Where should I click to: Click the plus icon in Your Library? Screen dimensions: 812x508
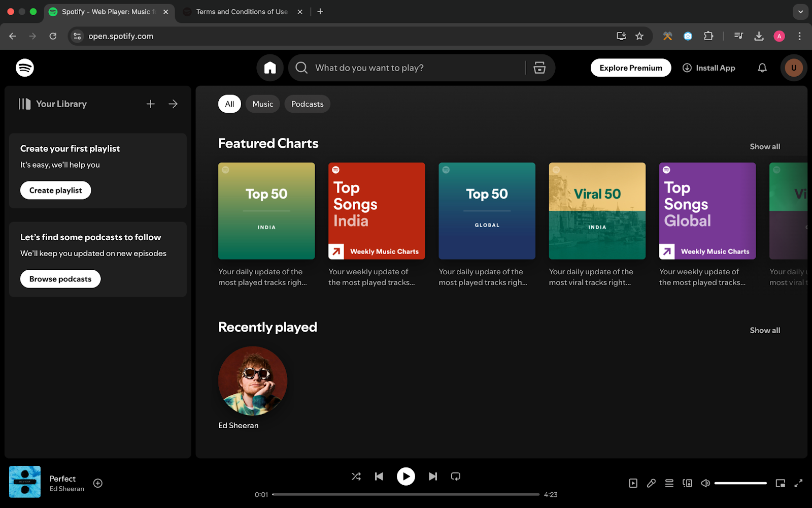pyautogui.click(x=150, y=104)
